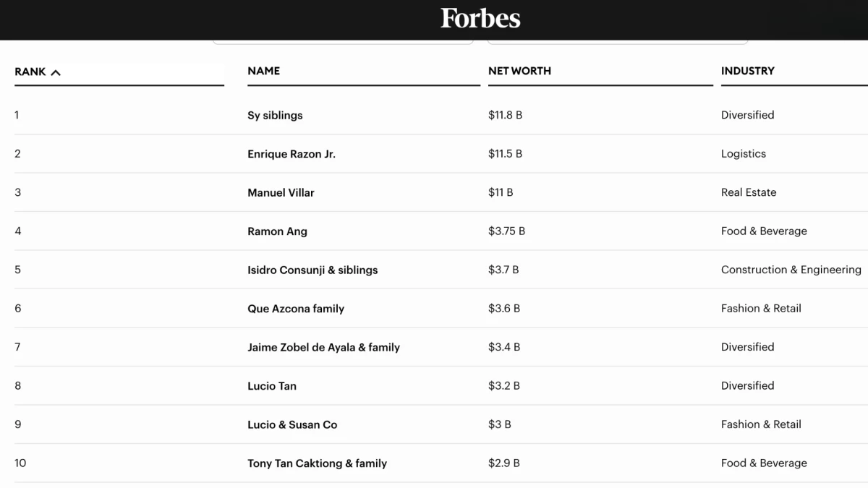Select the Manuel Villar entry
Image resolution: width=868 pixels, height=488 pixels.
[x=281, y=193]
